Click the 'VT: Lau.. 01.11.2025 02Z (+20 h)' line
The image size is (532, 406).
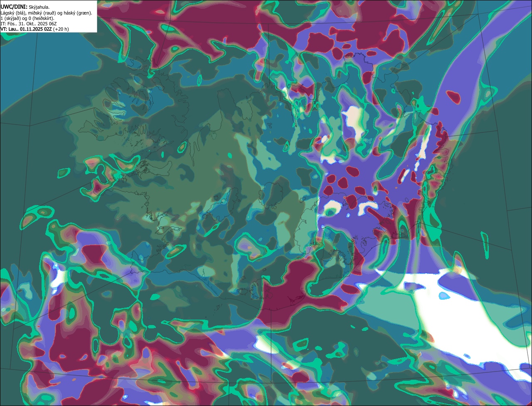(34, 29)
